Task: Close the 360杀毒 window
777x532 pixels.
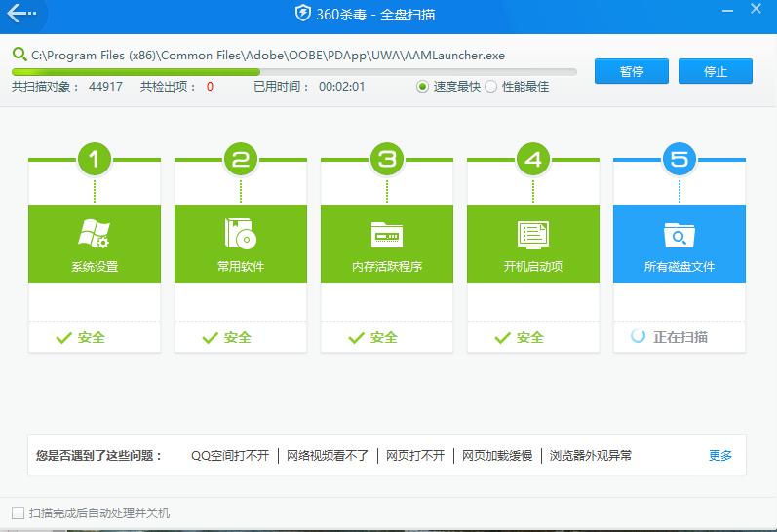Action: pos(757,9)
